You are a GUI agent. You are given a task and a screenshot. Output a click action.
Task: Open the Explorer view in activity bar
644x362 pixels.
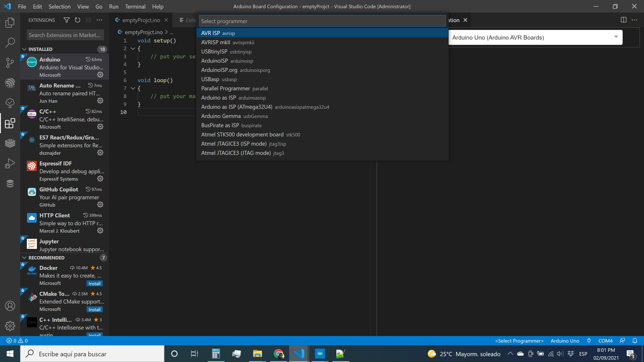10,22
